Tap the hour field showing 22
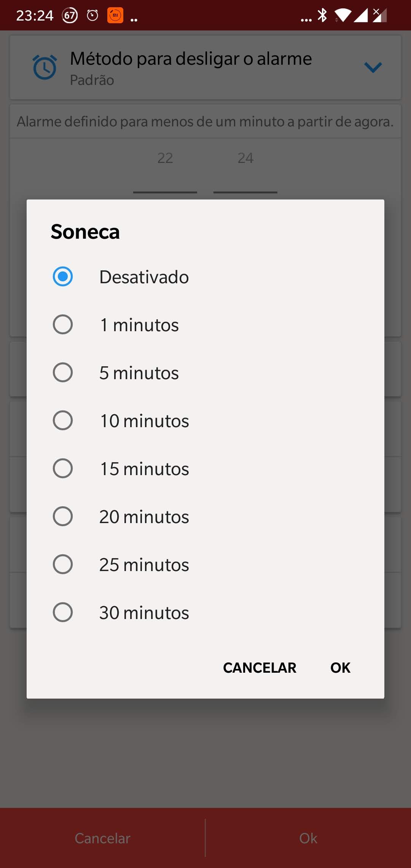This screenshot has height=868, width=411. coord(165,158)
